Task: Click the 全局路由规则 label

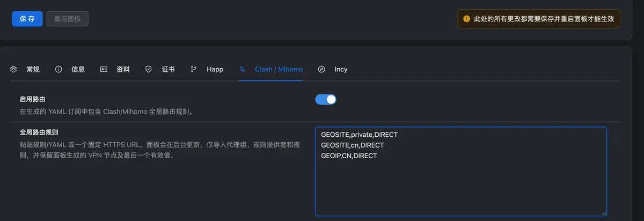Action: pyautogui.click(x=39, y=131)
